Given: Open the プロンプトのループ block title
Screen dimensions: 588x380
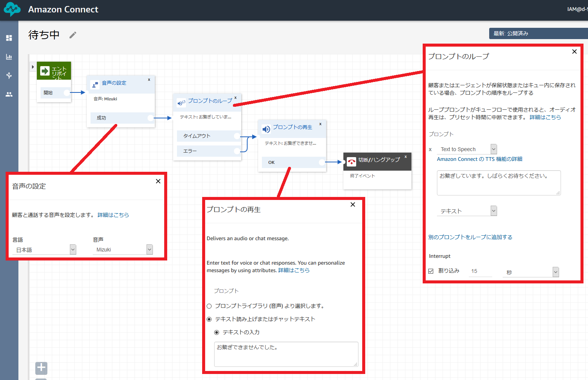Looking at the screenshot, I should [210, 101].
